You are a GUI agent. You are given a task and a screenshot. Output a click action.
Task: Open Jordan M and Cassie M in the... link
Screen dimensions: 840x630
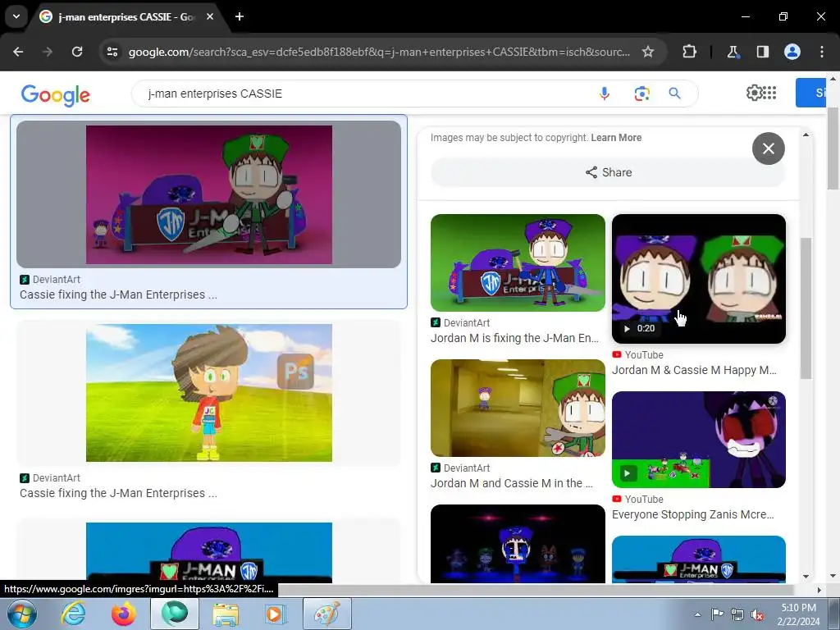(x=512, y=483)
